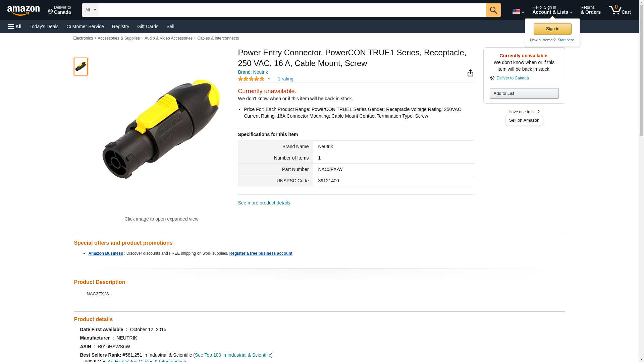Click the Deliver to Canada location pin
This screenshot has width=644, height=362.
pyautogui.click(x=59, y=10)
